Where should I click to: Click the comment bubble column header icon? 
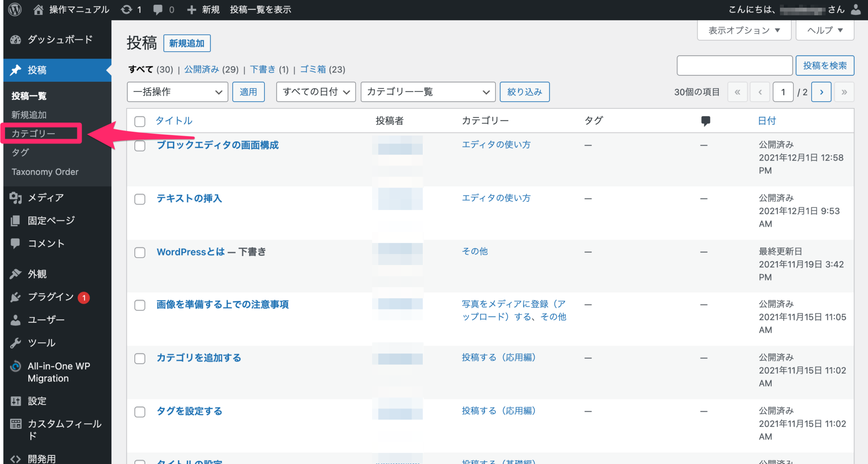pos(706,121)
